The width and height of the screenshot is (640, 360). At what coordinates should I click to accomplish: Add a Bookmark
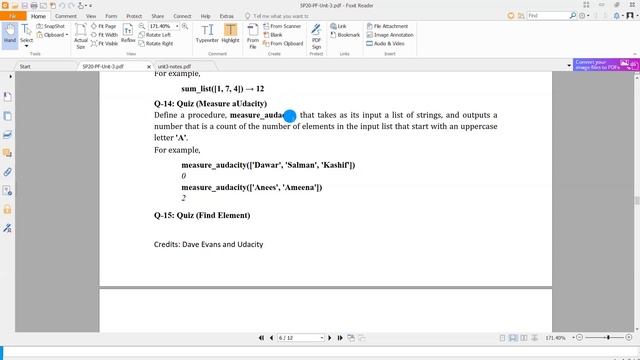345,35
